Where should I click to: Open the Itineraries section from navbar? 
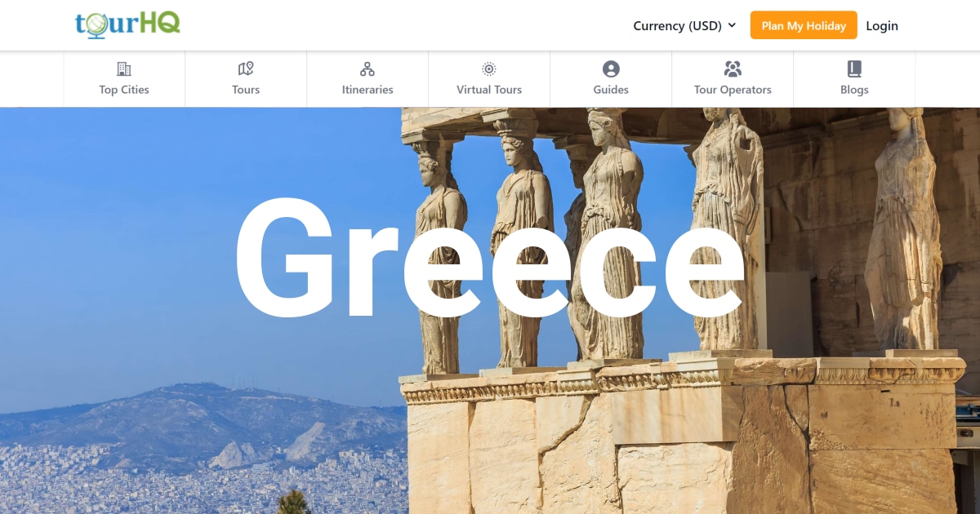367,90
